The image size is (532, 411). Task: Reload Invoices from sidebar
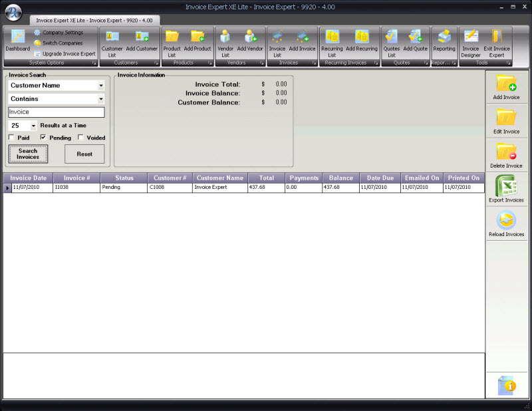pyautogui.click(x=506, y=223)
